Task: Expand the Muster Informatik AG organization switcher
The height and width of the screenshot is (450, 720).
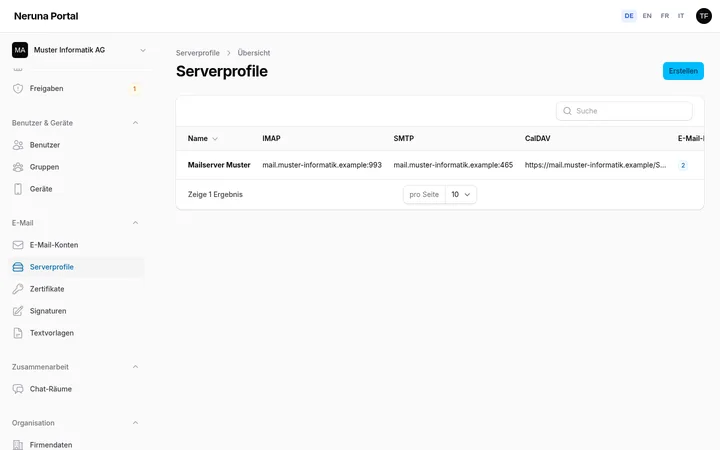Action: 79,50
